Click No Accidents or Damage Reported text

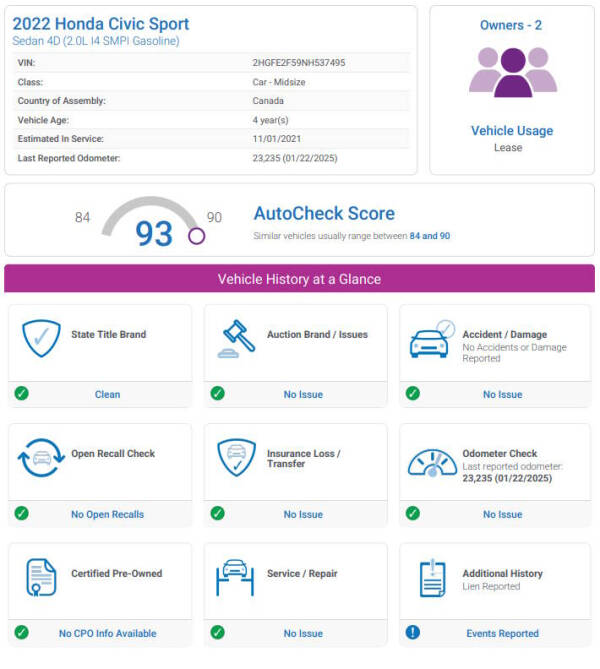514,353
